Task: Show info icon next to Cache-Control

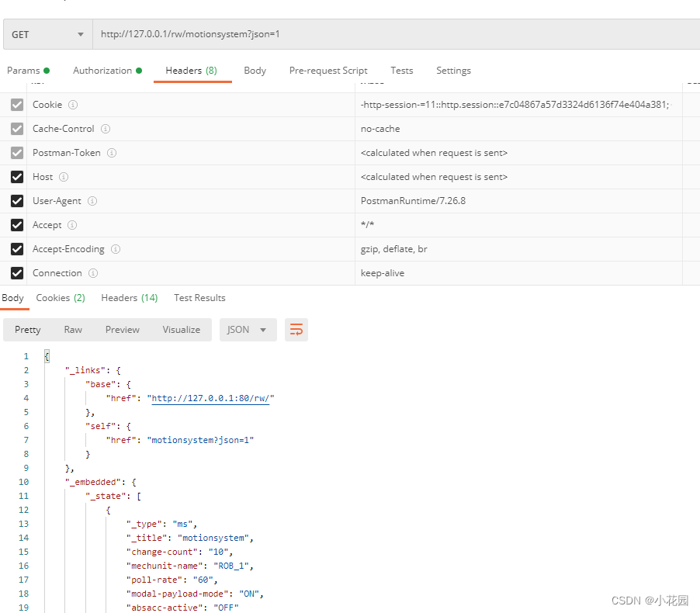Action: pyautogui.click(x=106, y=129)
